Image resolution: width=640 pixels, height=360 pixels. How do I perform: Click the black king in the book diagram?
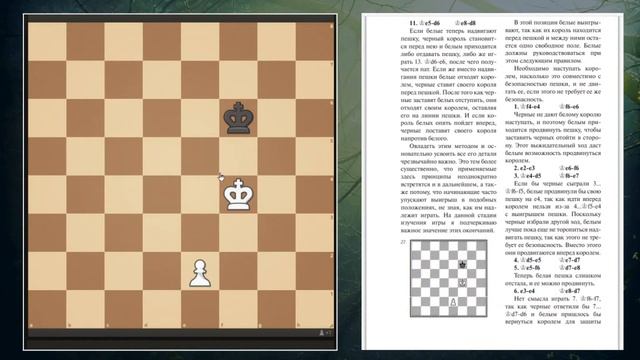point(462,265)
